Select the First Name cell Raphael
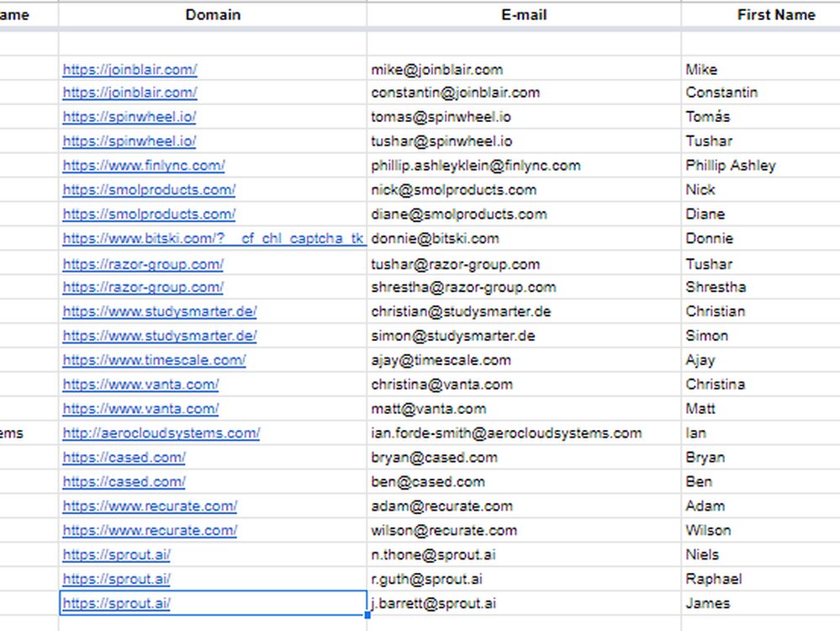 pyautogui.click(x=761, y=580)
